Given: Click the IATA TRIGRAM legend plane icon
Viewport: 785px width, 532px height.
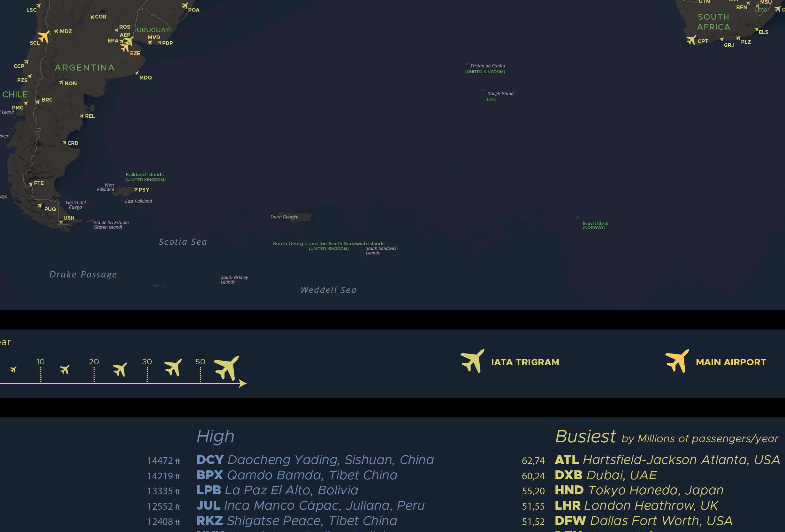Looking at the screenshot, I should tap(472, 361).
